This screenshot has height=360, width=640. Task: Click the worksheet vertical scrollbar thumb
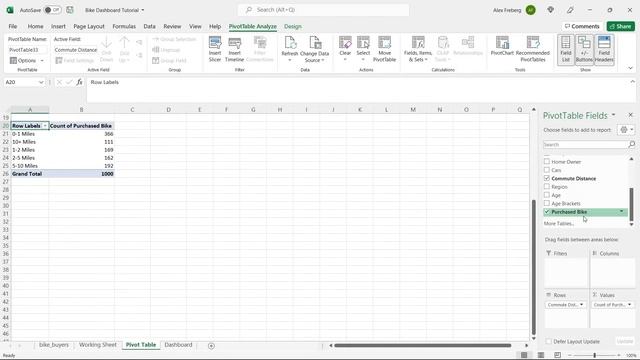[x=533, y=267]
